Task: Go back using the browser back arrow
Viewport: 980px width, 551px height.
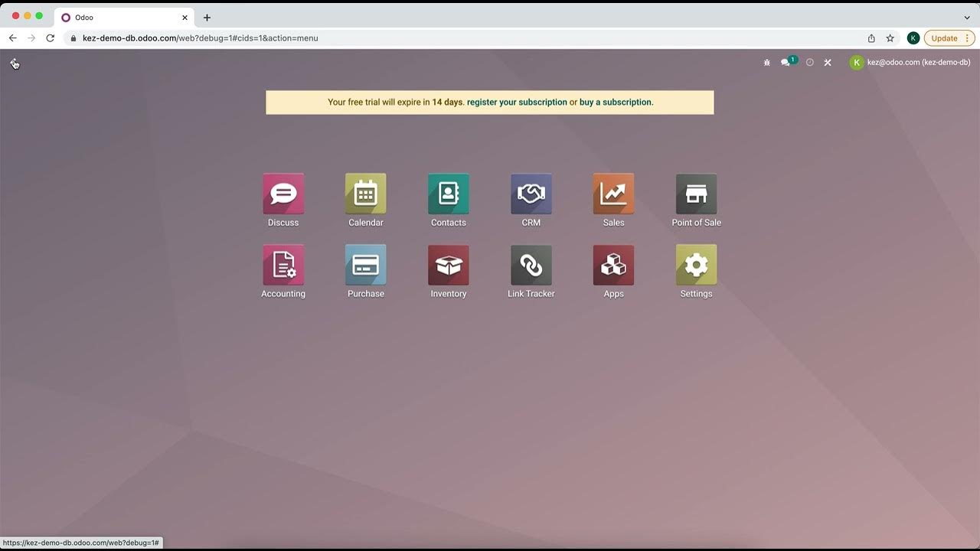Action: point(12,38)
